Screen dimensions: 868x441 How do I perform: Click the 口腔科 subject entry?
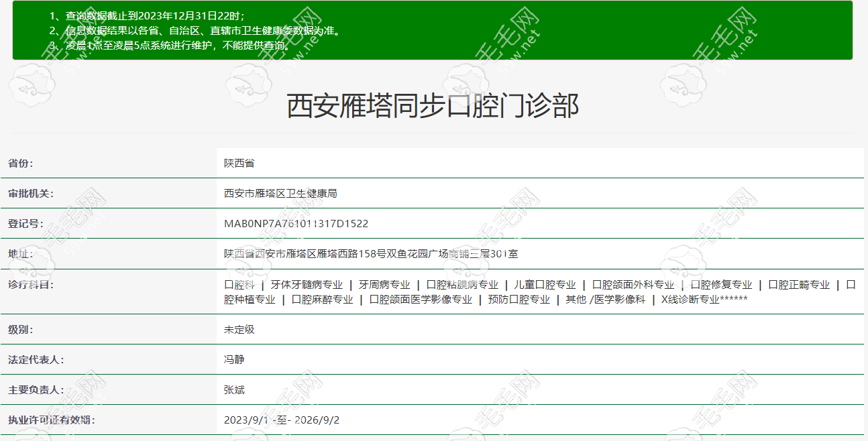coord(239,285)
